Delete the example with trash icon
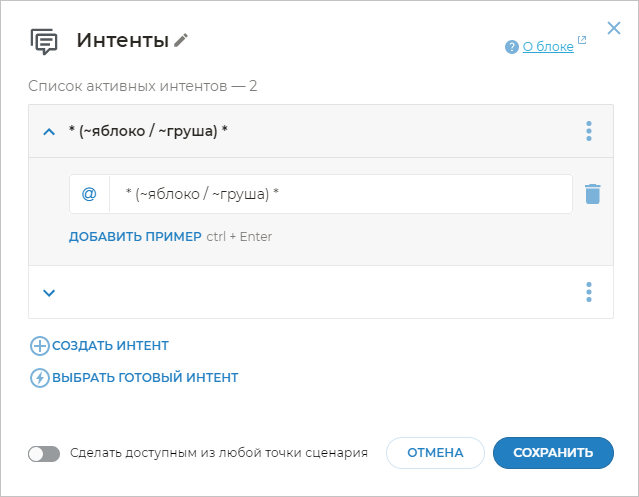Image resolution: width=639 pixels, height=497 pixels. 592,194
